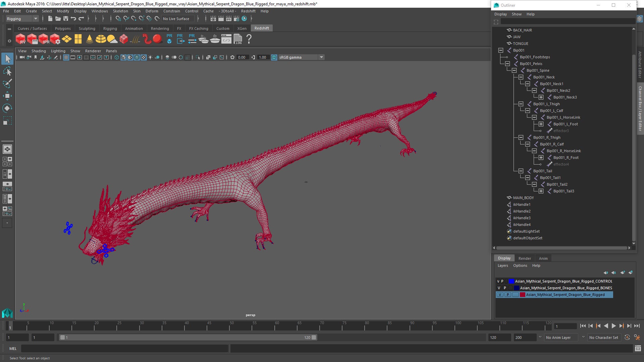
Task: Select the Move tool in toolbox
Action: coord(7,96)
